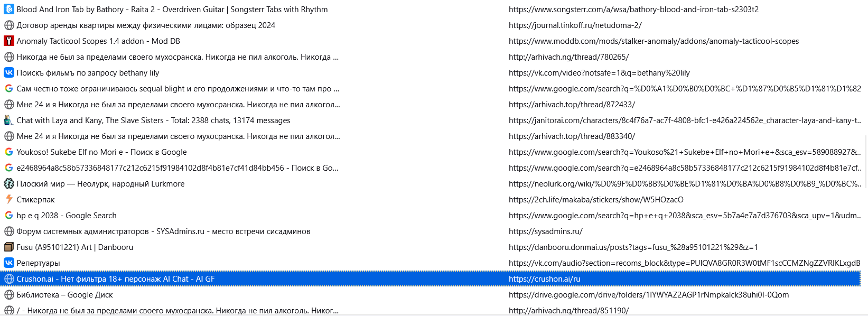This screenshot has height=316, width=868.
Task: Select the Договор аренды квартиры entry title
Action: 146,25
